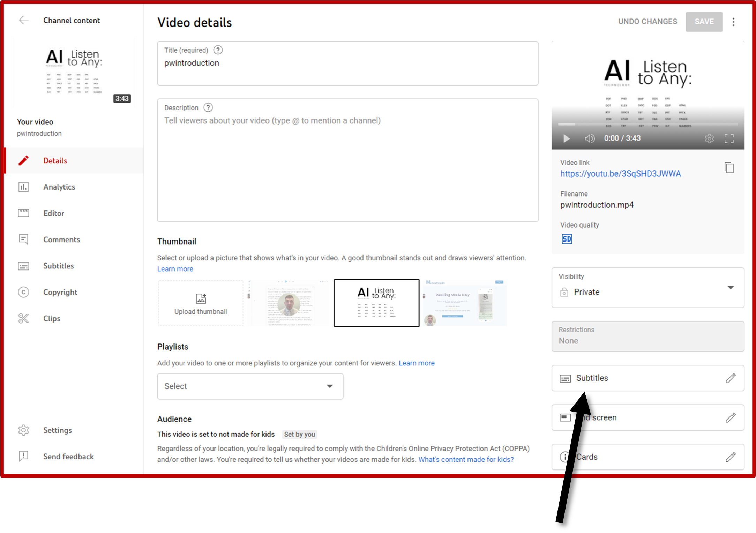The height and width of the screenshot is (533, 756).
Task: Show help for Title field
Action: tap(218, 50)
